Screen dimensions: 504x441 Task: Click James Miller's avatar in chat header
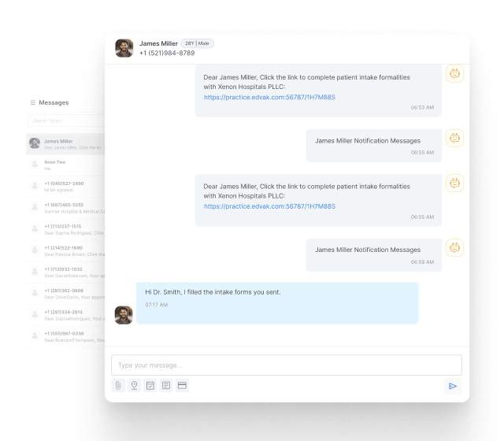pyautogui.click(x=124, y=48)
